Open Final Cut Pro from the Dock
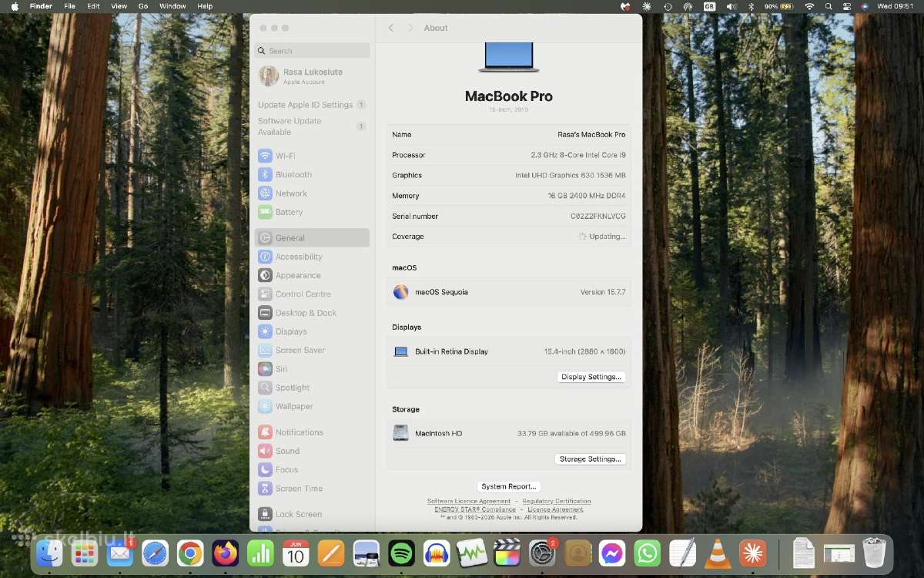924x578 pixels. (507, 553)
